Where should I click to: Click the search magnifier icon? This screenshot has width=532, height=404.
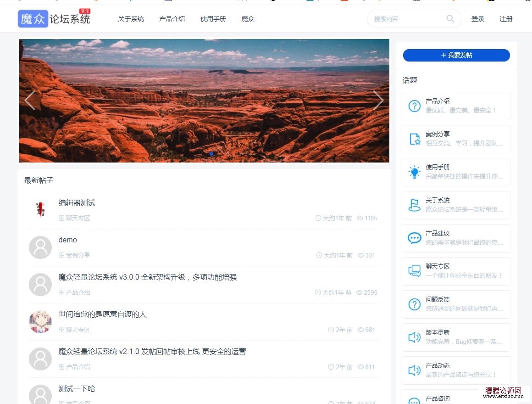(x=450, y=19)
